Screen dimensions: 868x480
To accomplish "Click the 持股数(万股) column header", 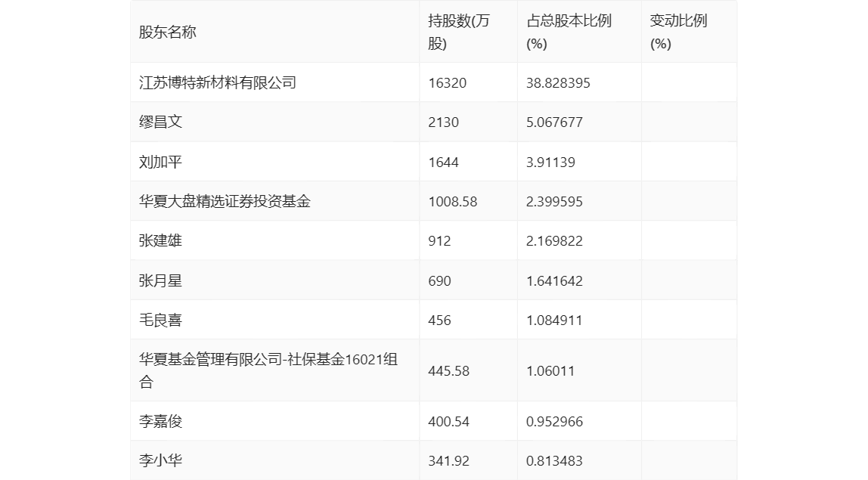I will coord(458,32).
